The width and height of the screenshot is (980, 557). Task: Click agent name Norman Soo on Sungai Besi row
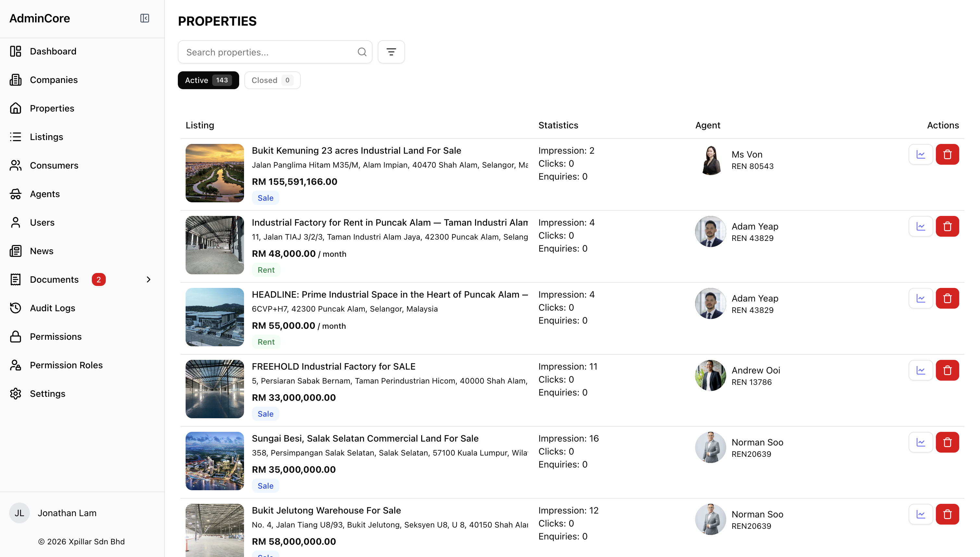(x=757, y=442)
